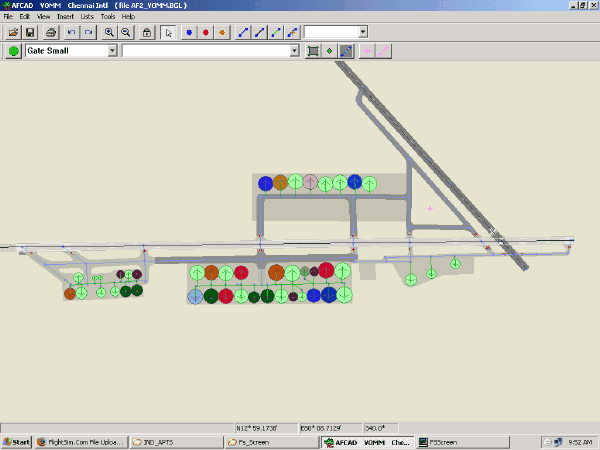This screenshot has height=450, width=600.
Task: Click the Save file toolbar icon
Action: (x=29, y=32)
